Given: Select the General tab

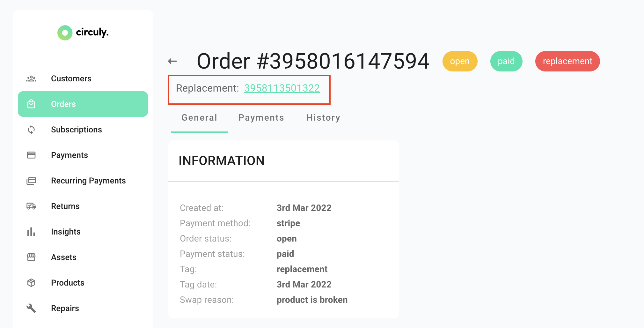Looking at the screenshot, I should [199, 118].
